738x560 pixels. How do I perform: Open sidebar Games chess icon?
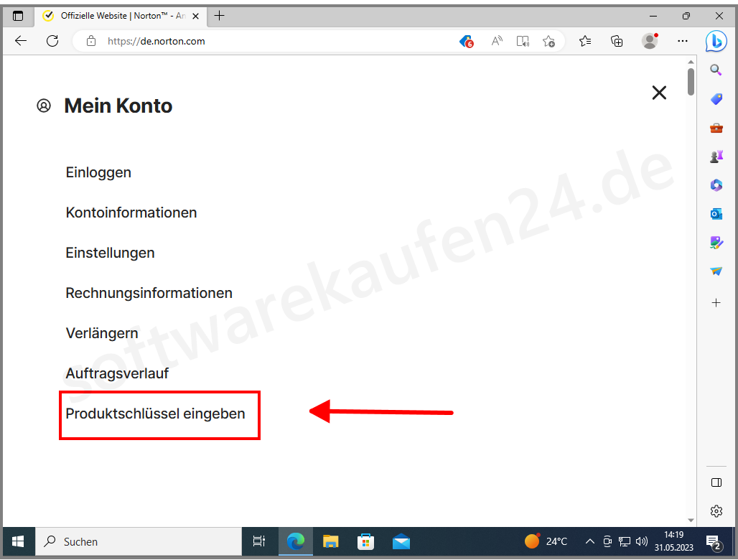click(716, 157)
